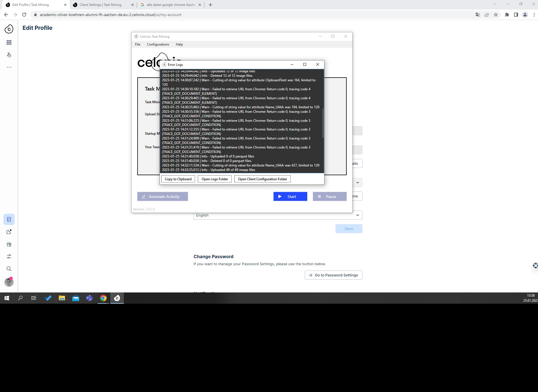Open the three-dots more menu in sidebar
This screenshot has width=538, height=392.
point(9,67)
